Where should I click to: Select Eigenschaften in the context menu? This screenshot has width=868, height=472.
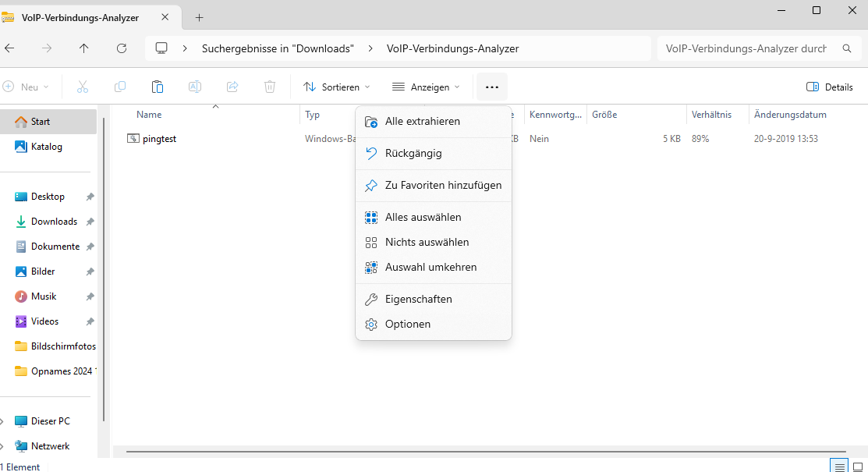point(418,300)
